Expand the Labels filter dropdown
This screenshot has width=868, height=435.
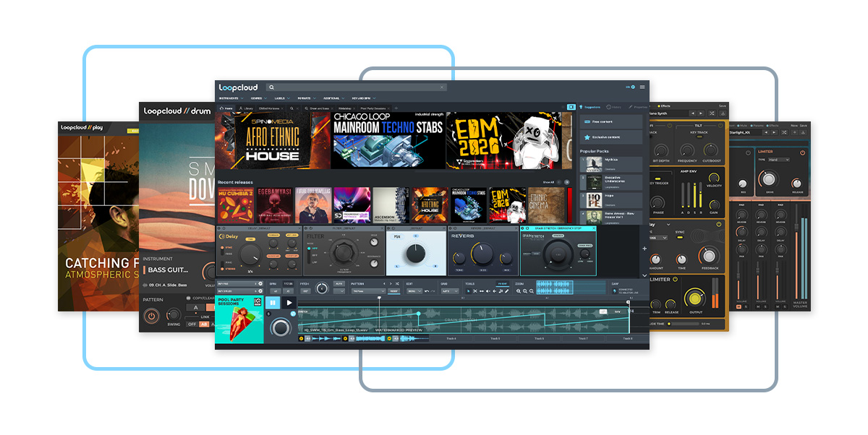click(x=283, y=98)
